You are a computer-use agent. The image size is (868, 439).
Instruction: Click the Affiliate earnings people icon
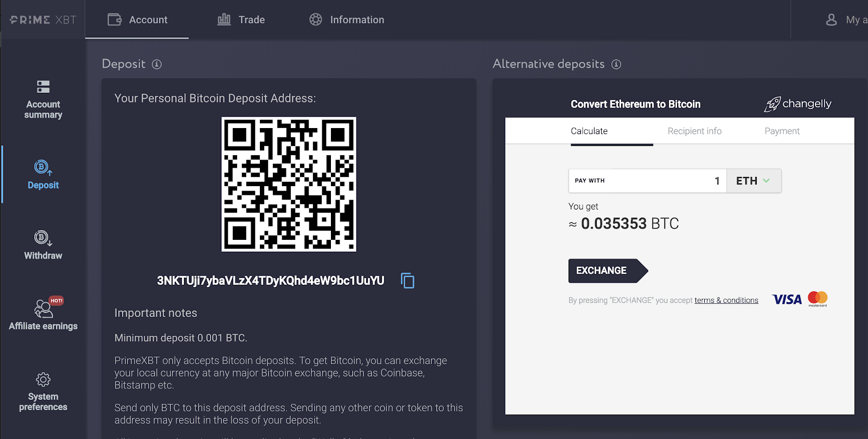[43, 309]
